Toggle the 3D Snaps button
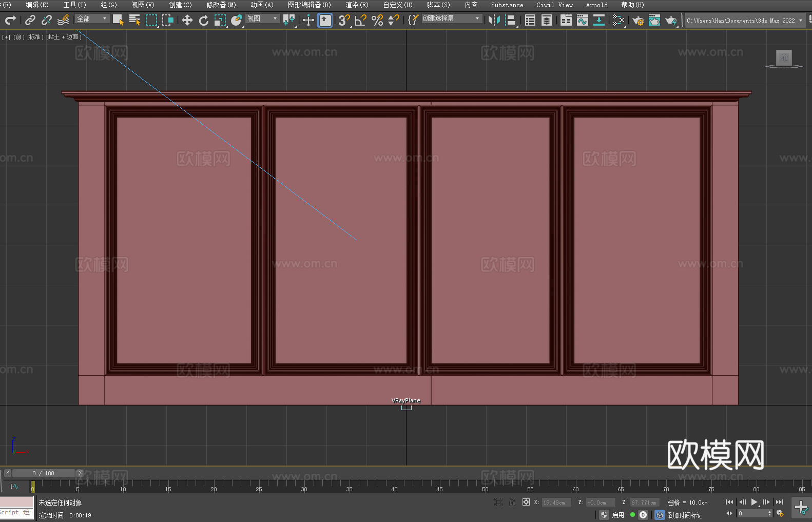 (344, 20)
